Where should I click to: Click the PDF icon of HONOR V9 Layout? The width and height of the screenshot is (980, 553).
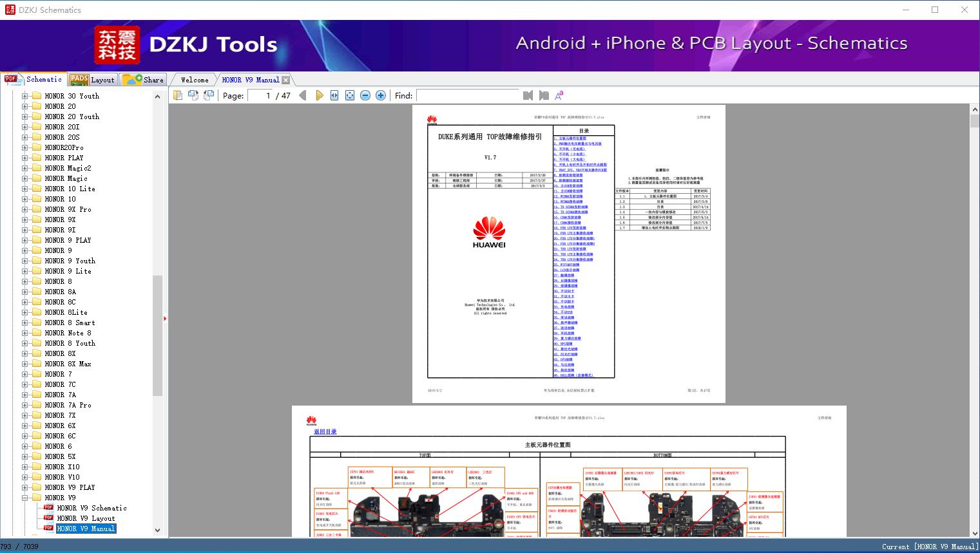click(x=48, y=518)
